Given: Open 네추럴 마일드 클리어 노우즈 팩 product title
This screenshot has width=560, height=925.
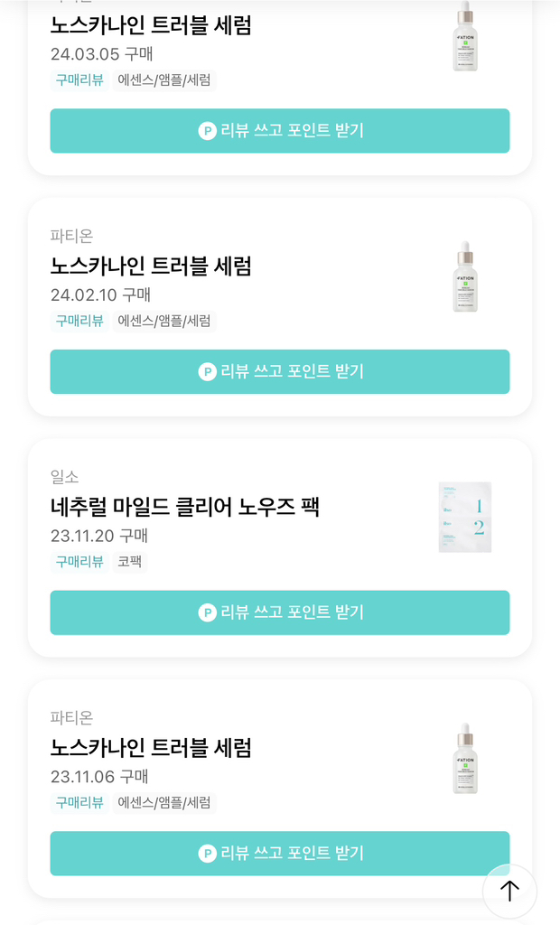Looking at the screenshot, I should coord(185,507).
